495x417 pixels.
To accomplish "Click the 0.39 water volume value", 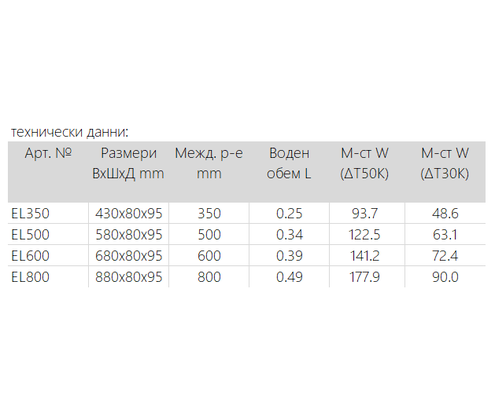I will [x=289, y=256].
